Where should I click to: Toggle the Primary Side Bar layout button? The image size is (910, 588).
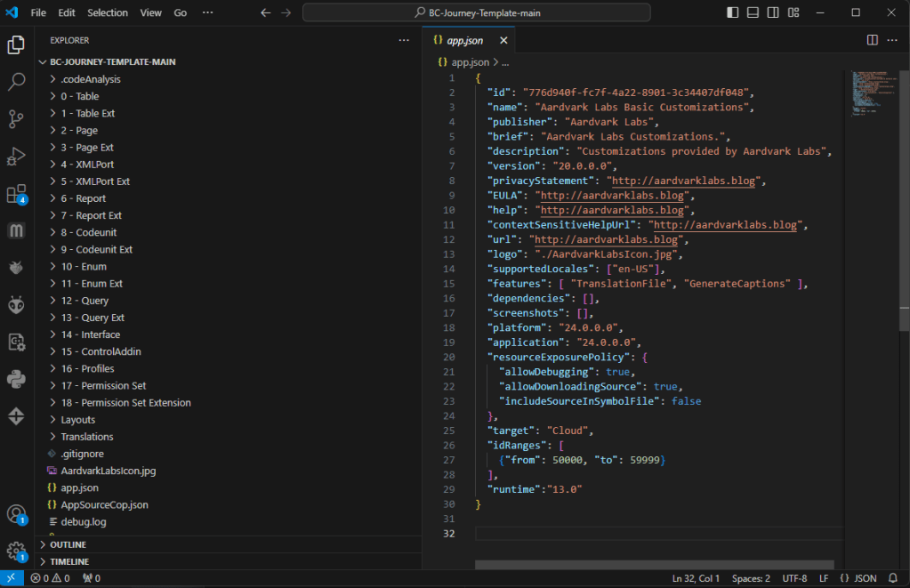[x=732, y=13]
